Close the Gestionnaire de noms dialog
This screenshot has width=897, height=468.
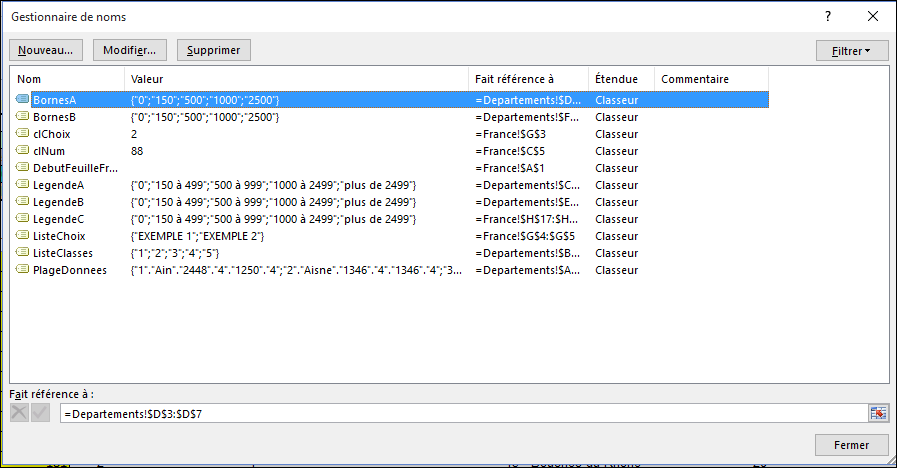point(872,17)
